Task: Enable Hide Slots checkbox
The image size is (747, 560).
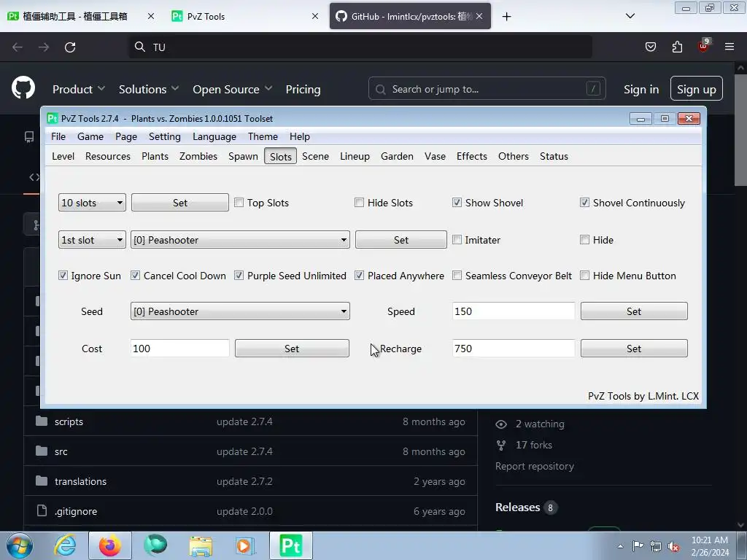Action: 359,203
